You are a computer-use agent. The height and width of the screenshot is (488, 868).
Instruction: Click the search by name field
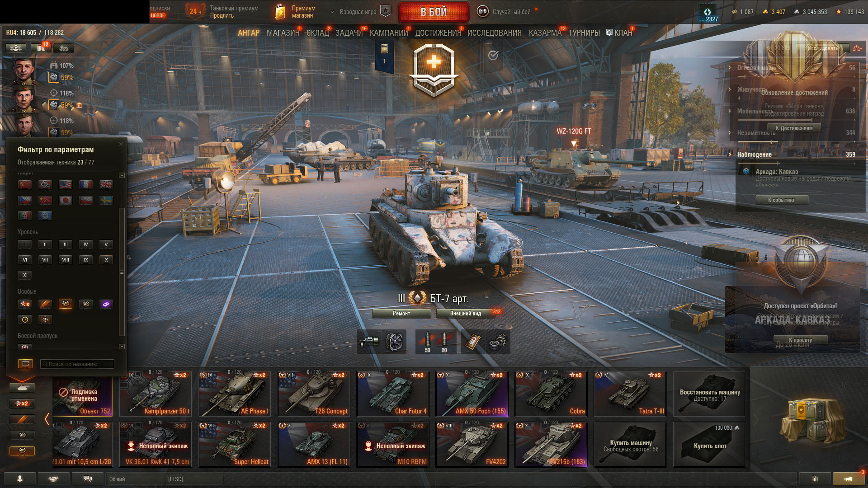(77, 364)
